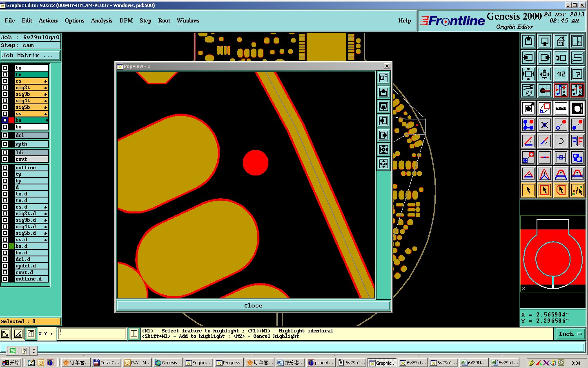Image resolution: width=588 pixels, height=368 pixels.
Task: Select the polygon-area pointer tool
Action: click(561, 190)
